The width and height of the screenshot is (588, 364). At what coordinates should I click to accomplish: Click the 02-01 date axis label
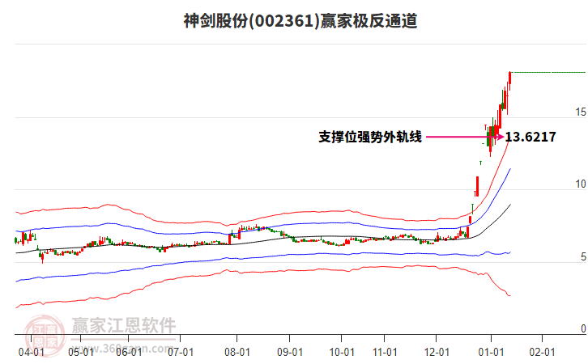coord(542,352)
